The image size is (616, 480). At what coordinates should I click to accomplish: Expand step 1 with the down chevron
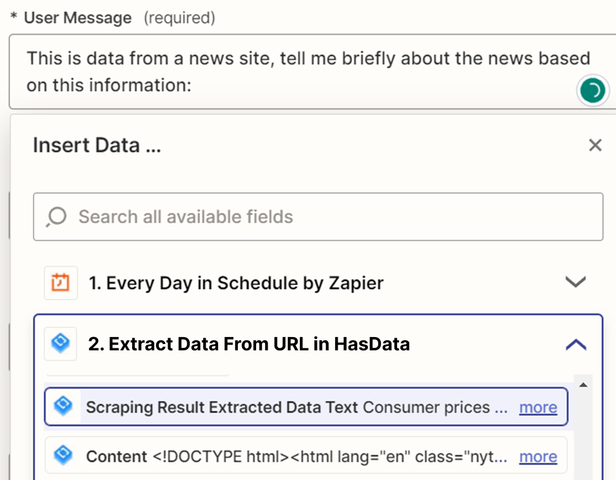[x=575, y=282]
